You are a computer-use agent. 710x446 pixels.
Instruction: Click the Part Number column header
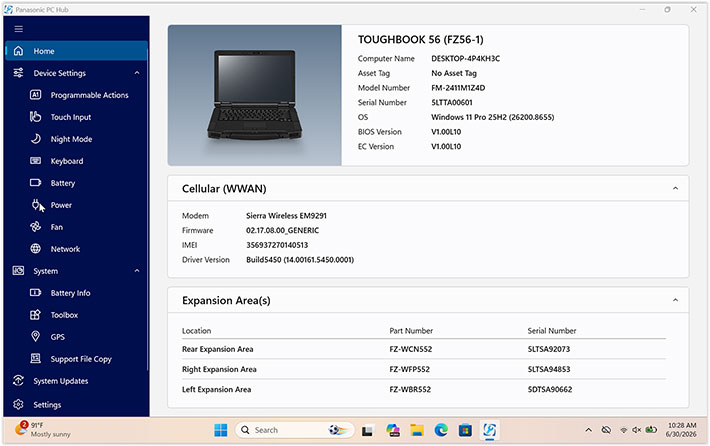coord(411,331)
